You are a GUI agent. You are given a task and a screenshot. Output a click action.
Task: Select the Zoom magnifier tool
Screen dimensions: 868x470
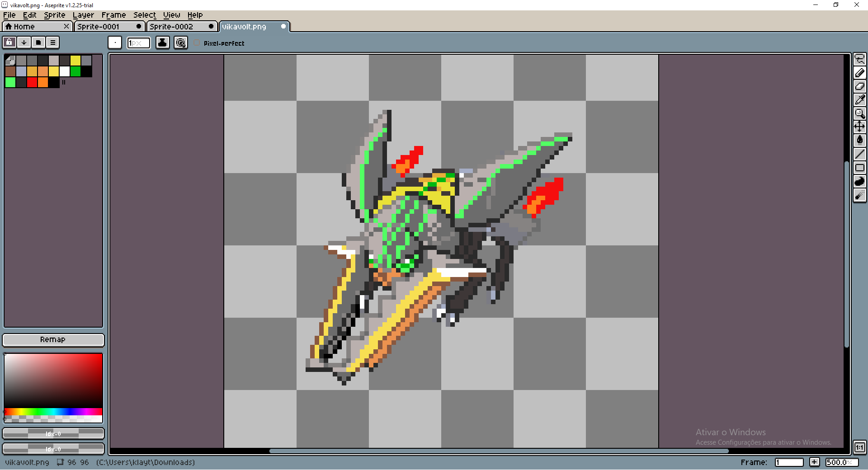[859, 113]
